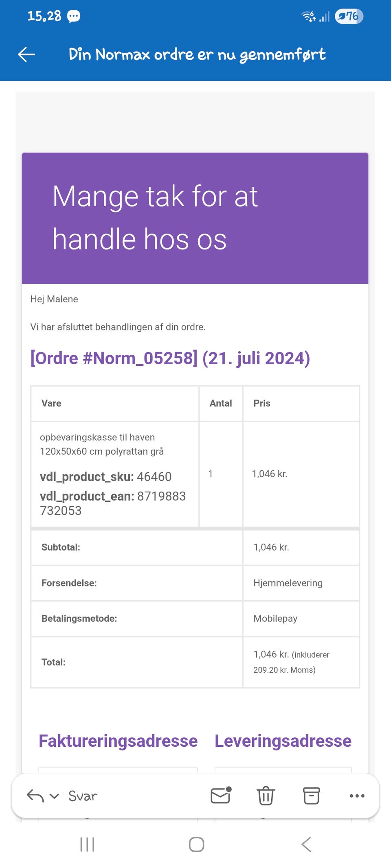391x868 pixels.
Task: Tap the email subject title in the header
Action: 197,54
